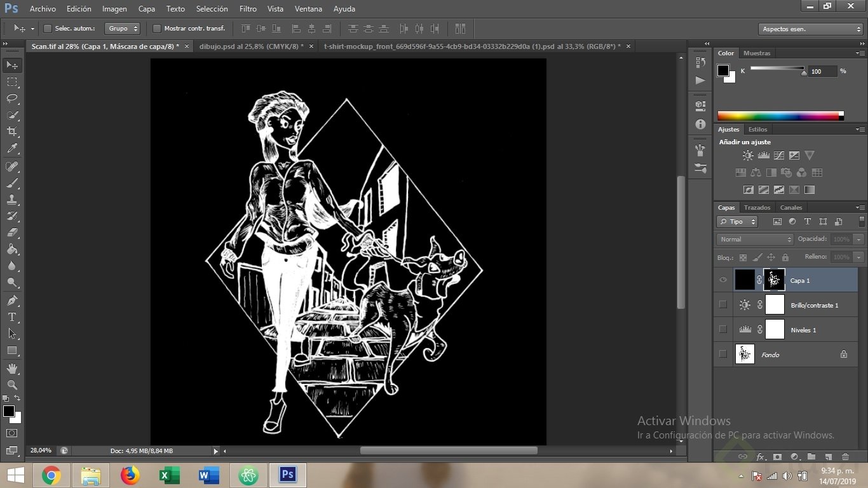Select the Crop tool
The height and width of the screenshot is (488, 868).
coord(12,132)
